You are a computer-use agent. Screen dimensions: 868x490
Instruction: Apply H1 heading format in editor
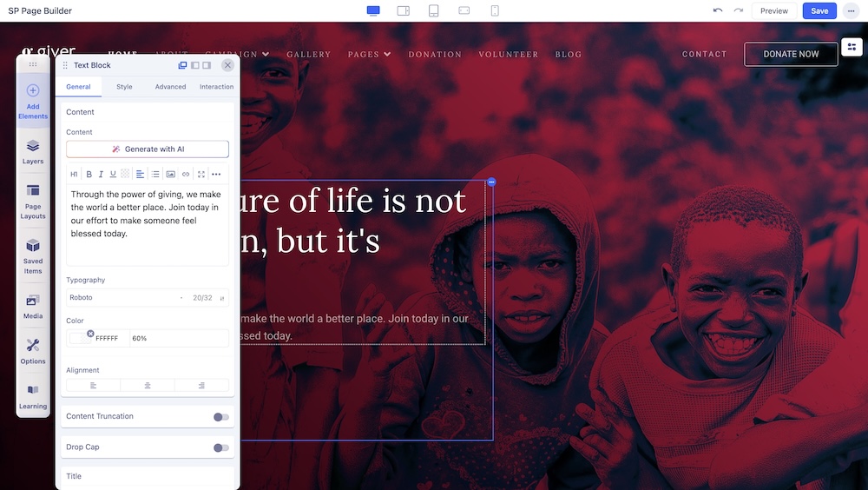tap(74, 174)
